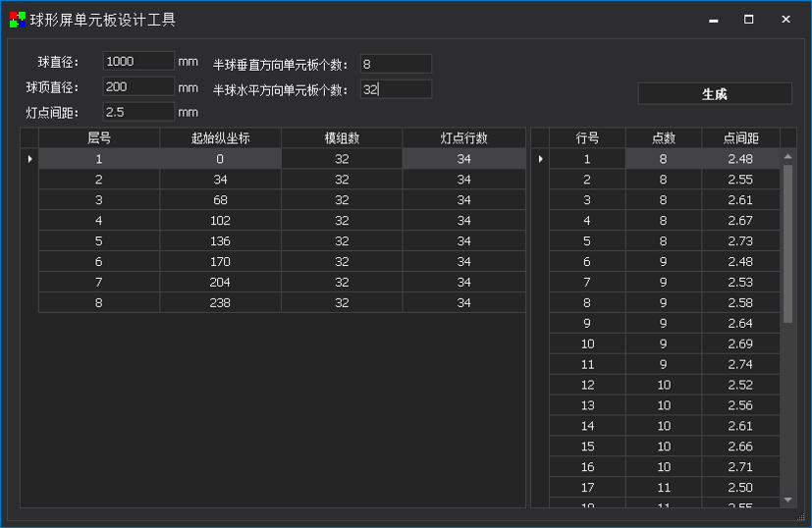812x528 pixels.
Task: Click the 灯点行数 column header
Action: pos(463,138)
